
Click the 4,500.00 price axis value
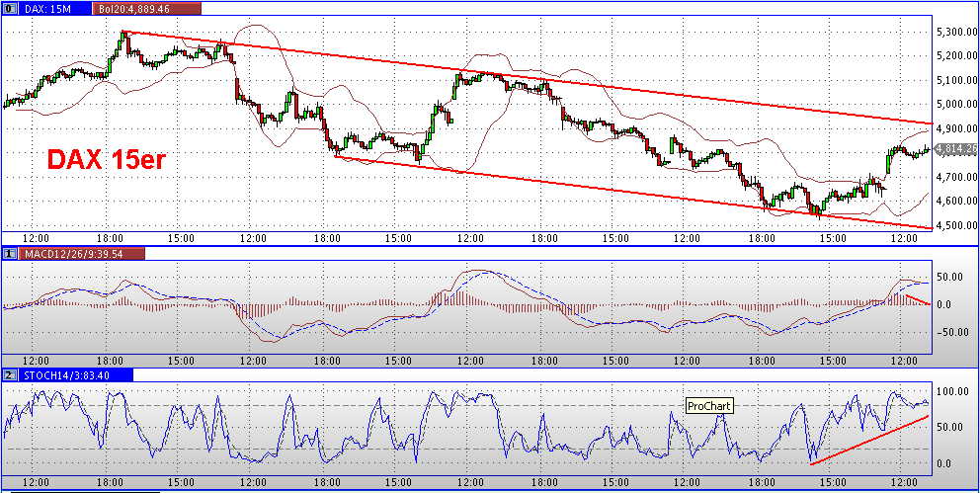[x=957, y=225]
